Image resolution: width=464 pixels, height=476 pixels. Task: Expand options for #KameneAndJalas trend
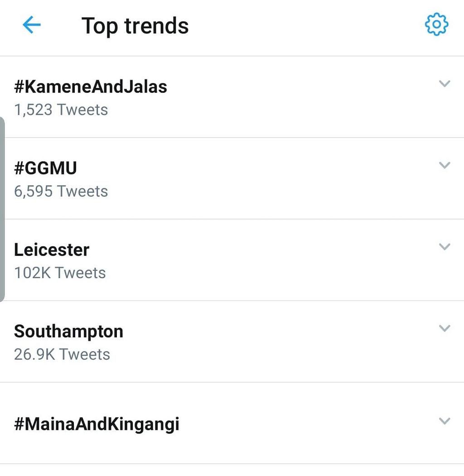[445, 84]
